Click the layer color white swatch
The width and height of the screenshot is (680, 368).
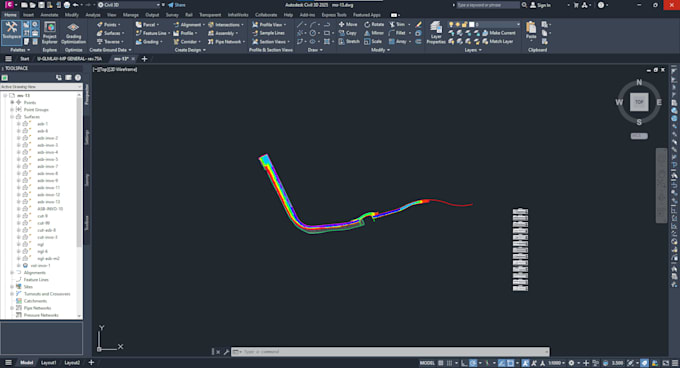pyautogui.click(x=471, y=24)
